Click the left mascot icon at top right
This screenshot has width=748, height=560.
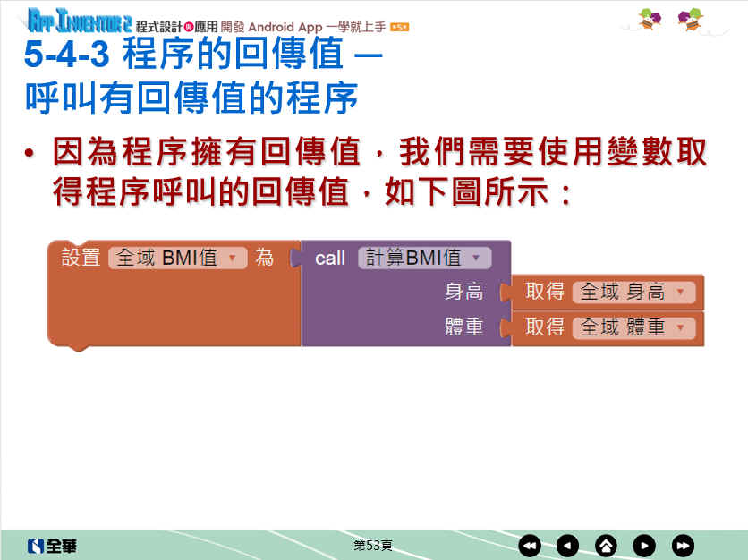point(650,19)
